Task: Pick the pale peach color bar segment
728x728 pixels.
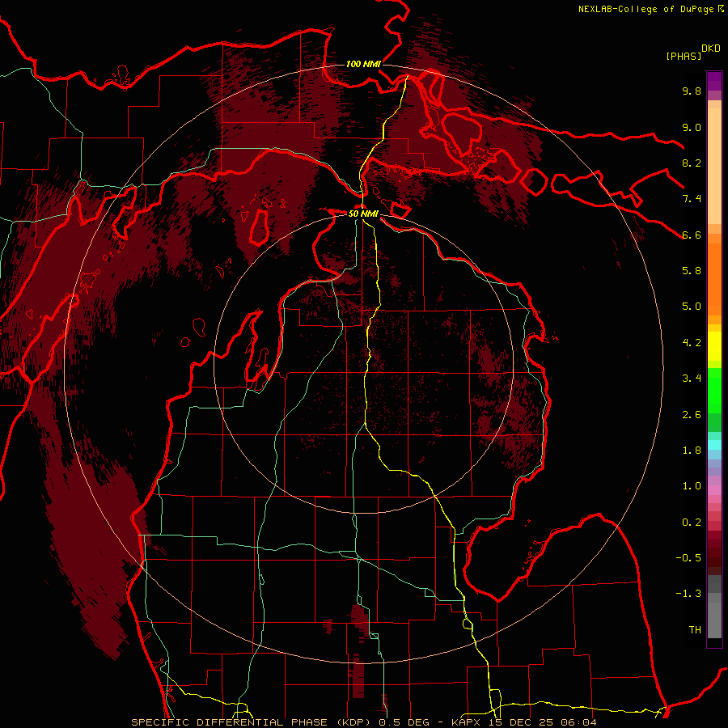Action: (714, 166)
